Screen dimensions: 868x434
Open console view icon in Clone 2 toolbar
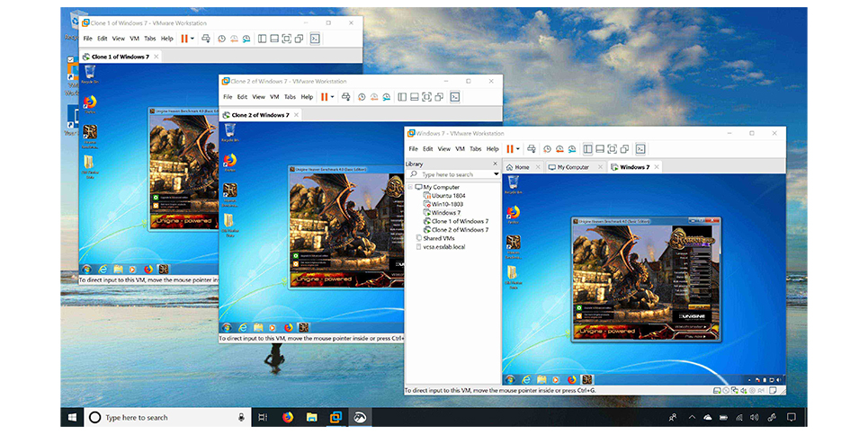pyautogui.click(x=455, y=96)
